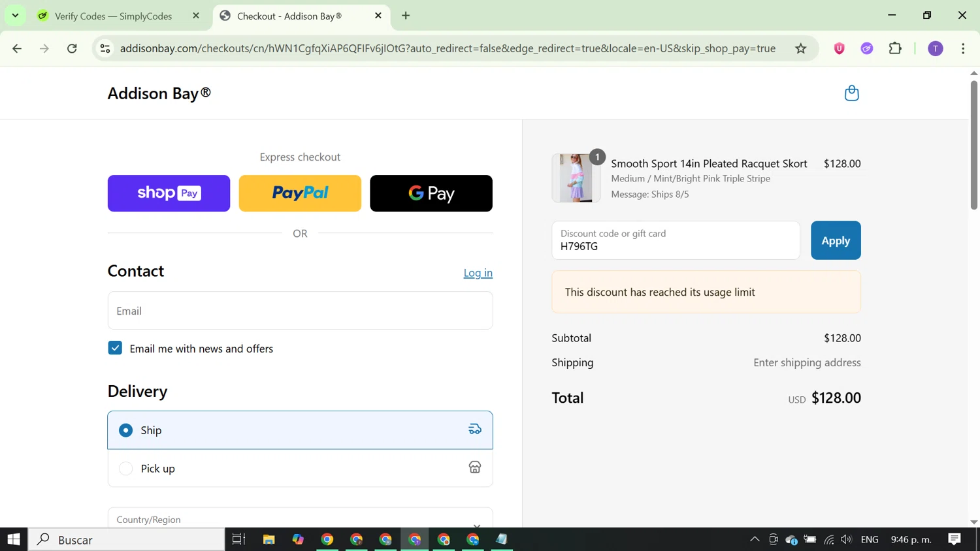Open the uBlock shield extension icon
Viewport: 980px width, 551px height.
[x=840, y=48]
